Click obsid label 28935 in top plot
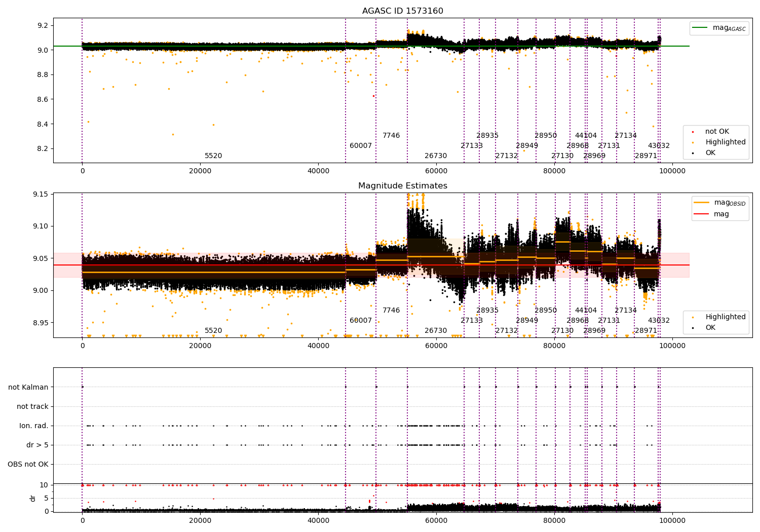Screen dimensions: 760x532 [x=487, y=136]
